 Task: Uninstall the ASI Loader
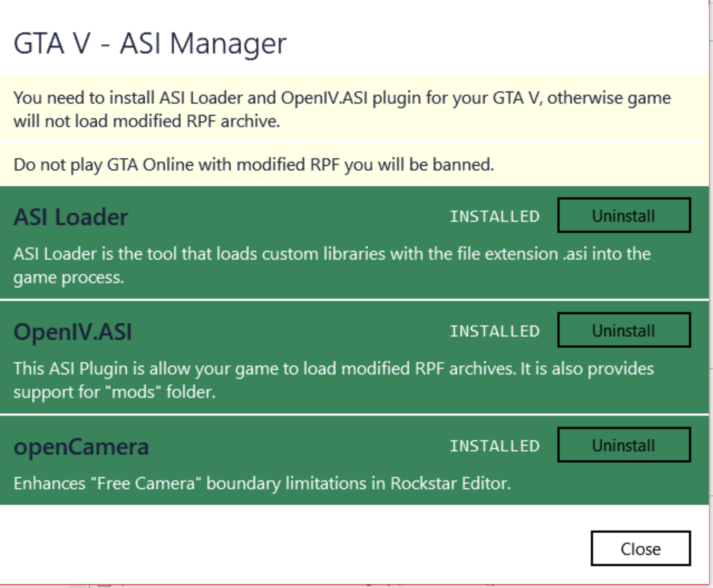click(623, 216)
